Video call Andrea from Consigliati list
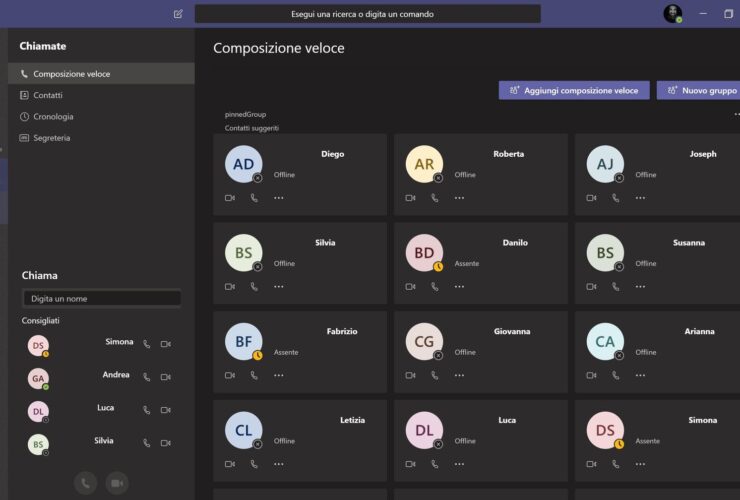 tap(166, 377)
